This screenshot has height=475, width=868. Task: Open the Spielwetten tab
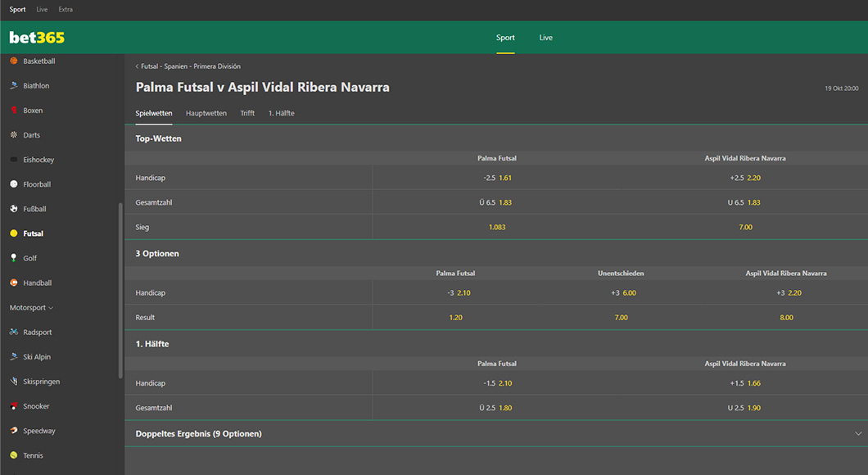[x=154, y=113]
